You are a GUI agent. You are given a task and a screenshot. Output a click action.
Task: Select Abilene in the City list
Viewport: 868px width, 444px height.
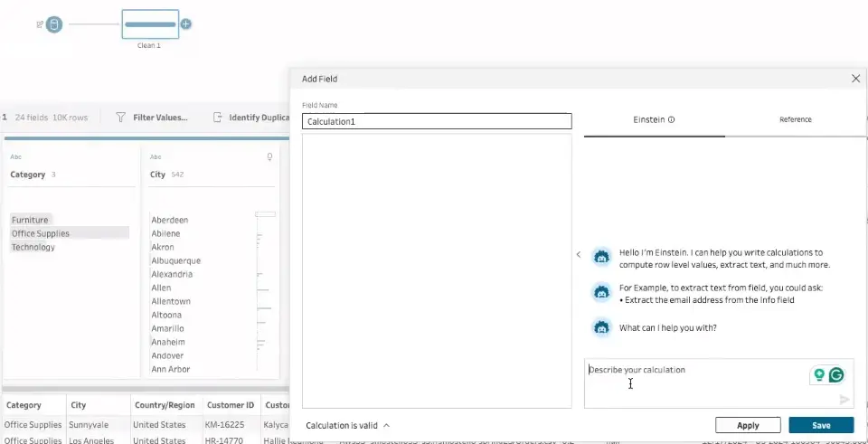click(165, 233)
